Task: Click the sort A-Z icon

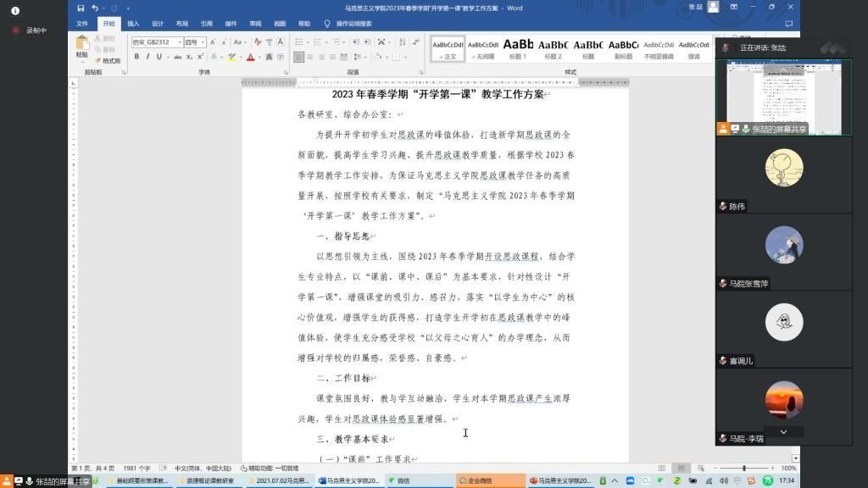Action: [403, 42]
